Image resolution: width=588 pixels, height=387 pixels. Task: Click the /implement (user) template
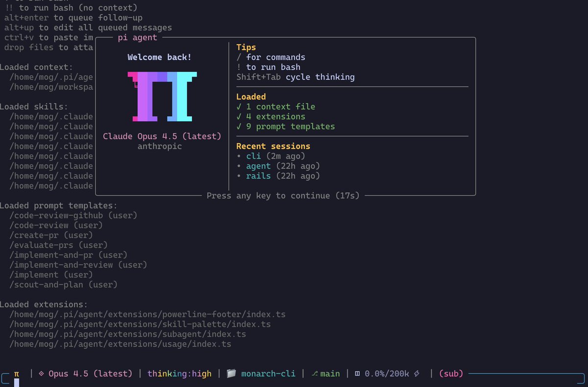pos(51,275)
